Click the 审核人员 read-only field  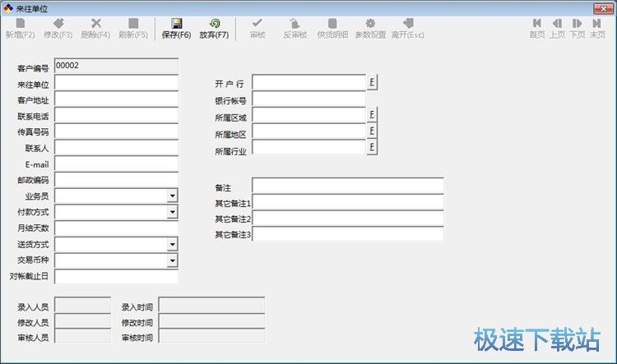point(82,337)
